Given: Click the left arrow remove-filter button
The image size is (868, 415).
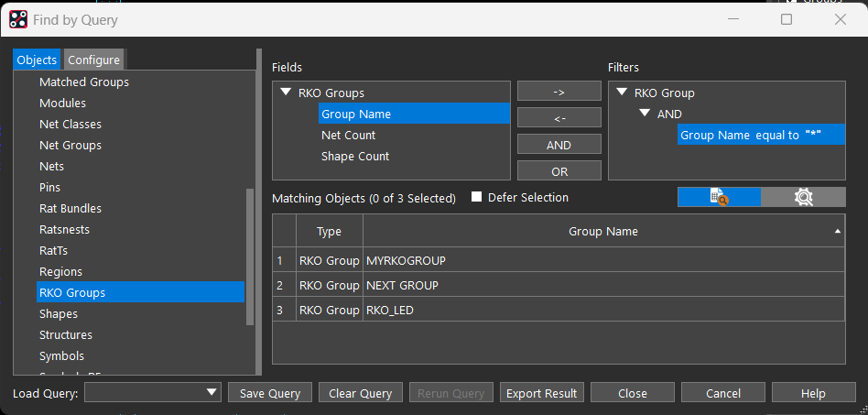Looking at the screenshot, I should pyautogui.click(x=559, y=118).
